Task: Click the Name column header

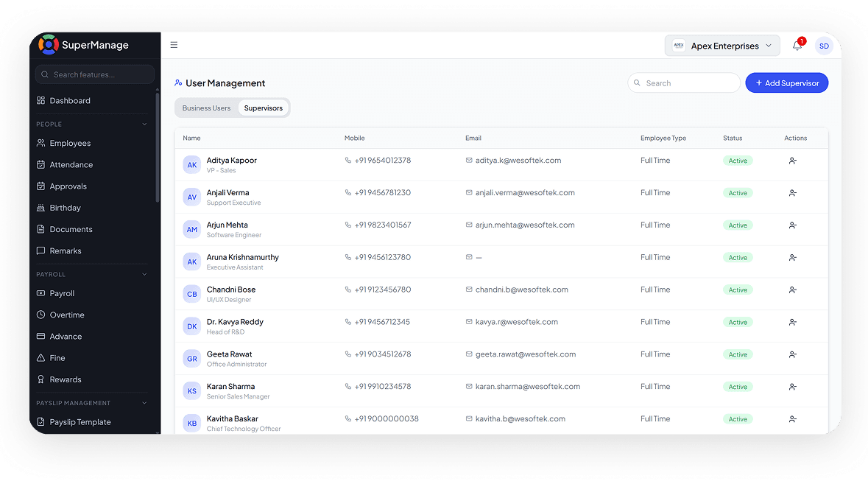Action: click(x=191, y=138)
